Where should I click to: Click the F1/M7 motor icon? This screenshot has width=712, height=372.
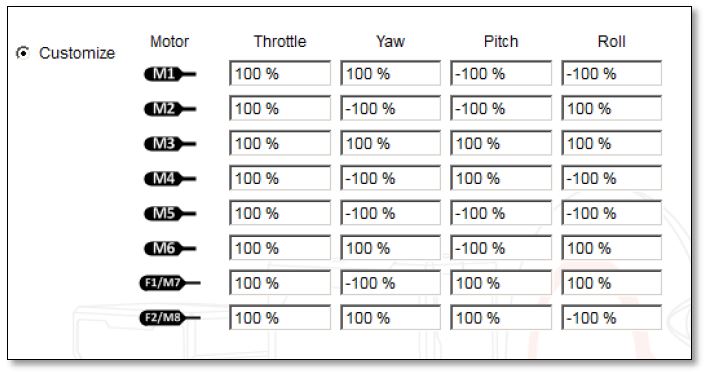(x=170, y=283)
